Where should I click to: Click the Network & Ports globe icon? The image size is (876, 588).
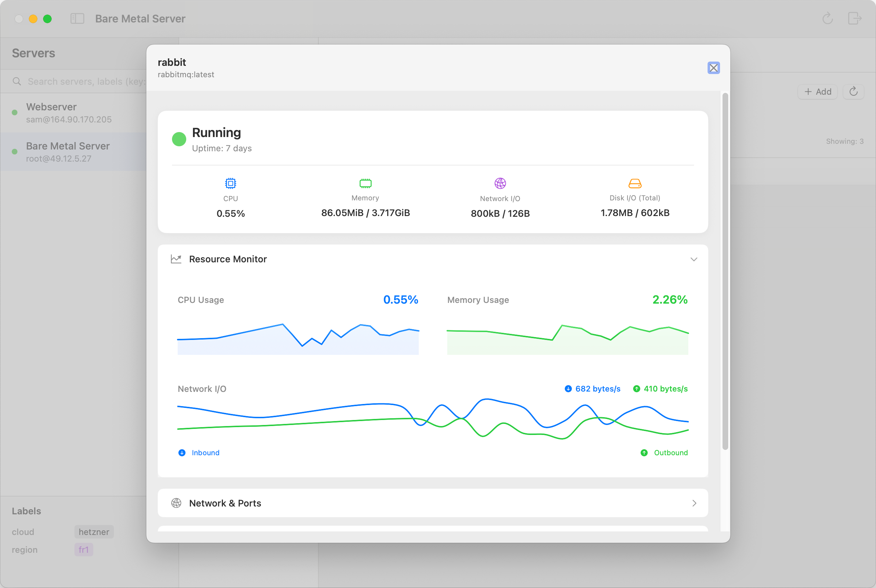click(176, 503)
